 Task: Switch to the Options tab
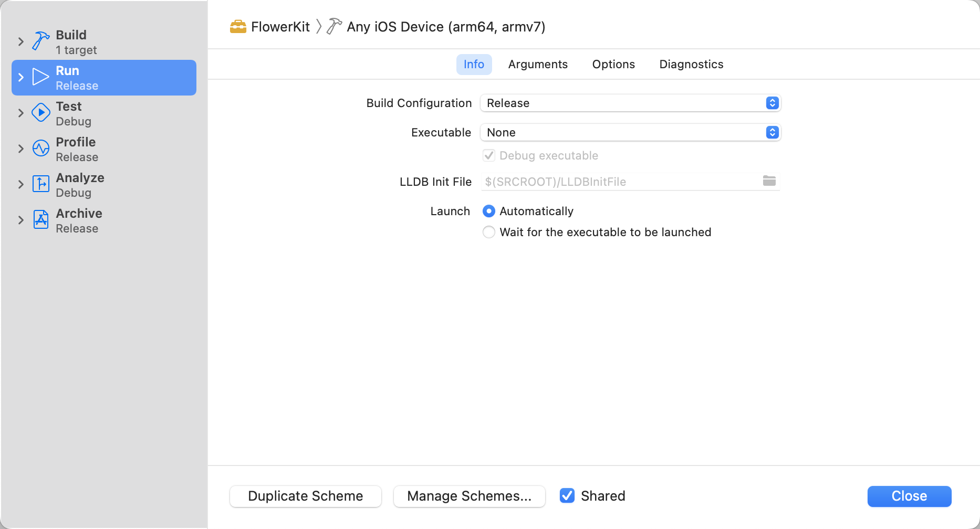pyautogui.click(x=613, y=64)
